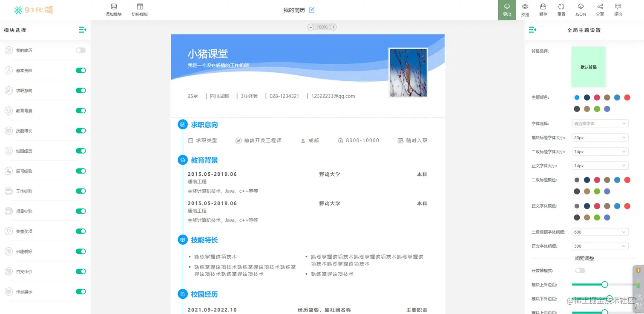644x314 pixels.
Task: Click the graduation cap icon before heading 教育背景
Action: pos(183,160)
